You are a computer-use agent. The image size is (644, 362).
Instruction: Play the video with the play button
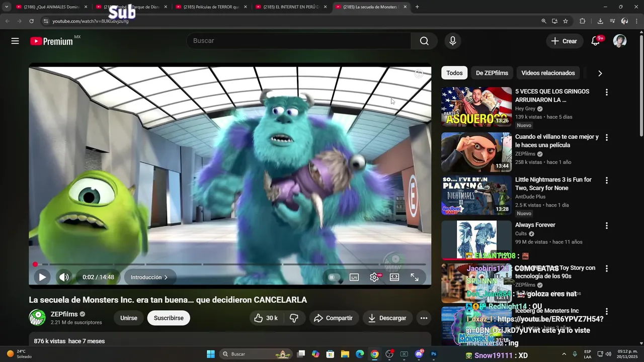(42, 277)
